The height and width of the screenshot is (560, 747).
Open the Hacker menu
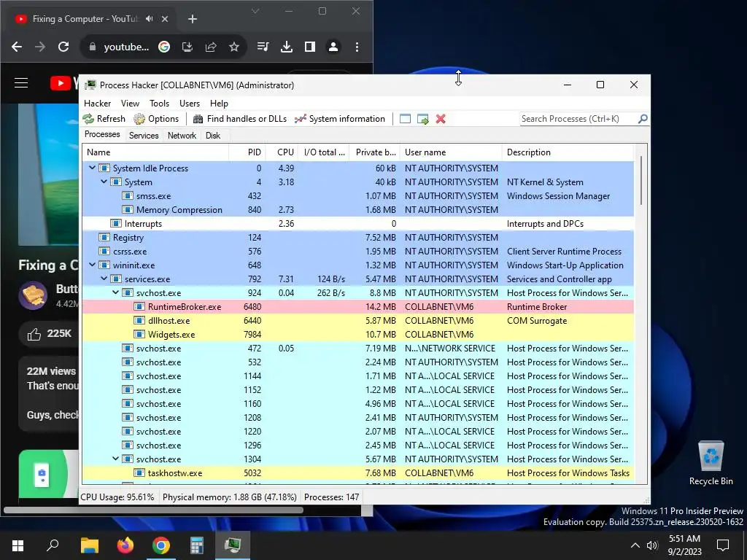pyautogui.click(x=97, y=104)
